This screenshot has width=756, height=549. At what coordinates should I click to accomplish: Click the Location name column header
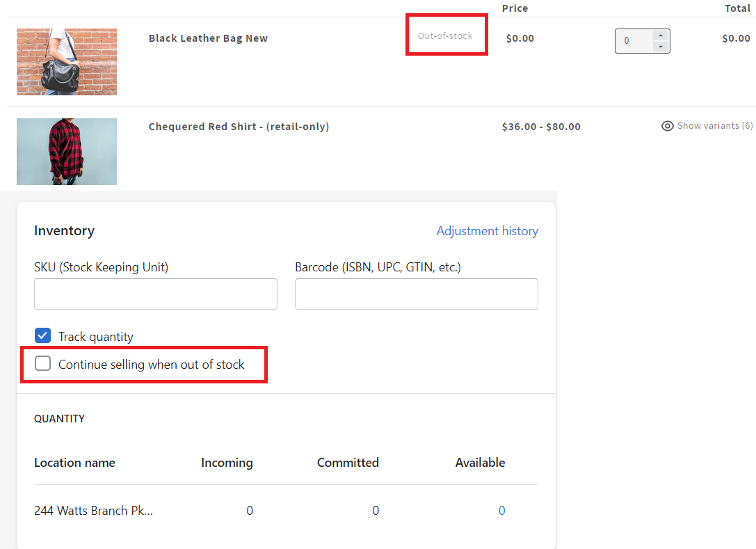tap(74, 463)
